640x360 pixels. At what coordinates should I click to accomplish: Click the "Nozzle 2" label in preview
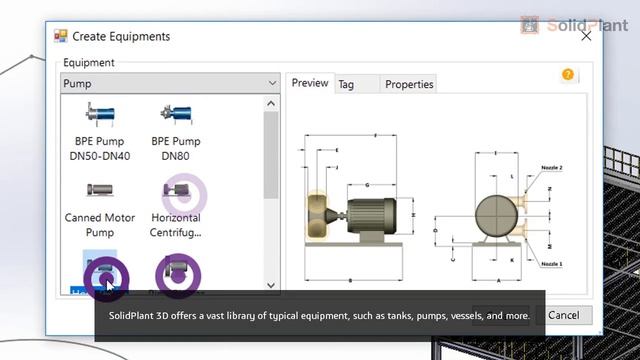point(551,168)
